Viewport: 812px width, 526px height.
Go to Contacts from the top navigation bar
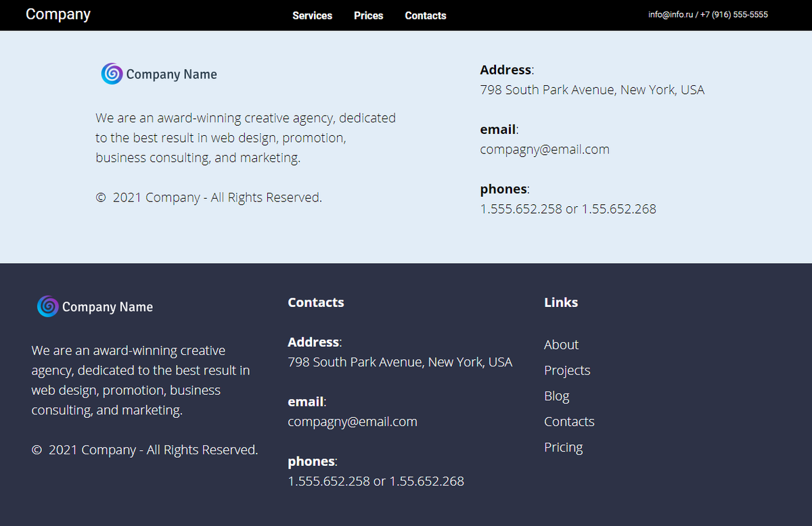pos(426,16)
